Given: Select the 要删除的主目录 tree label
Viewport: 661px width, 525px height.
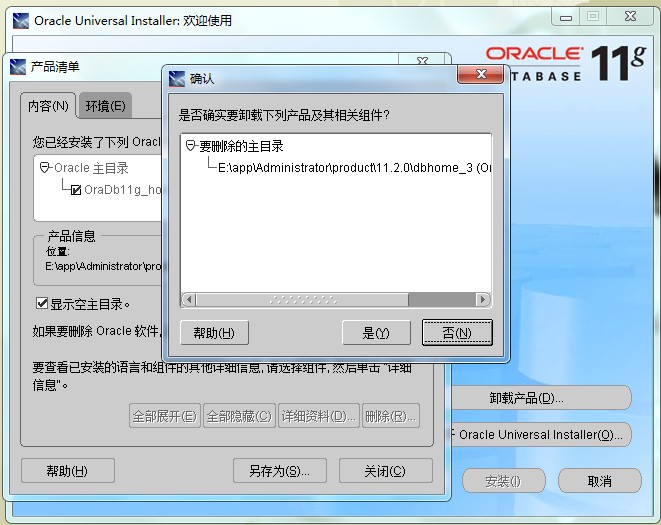Looking at the screenshot, I should point(241,146).
